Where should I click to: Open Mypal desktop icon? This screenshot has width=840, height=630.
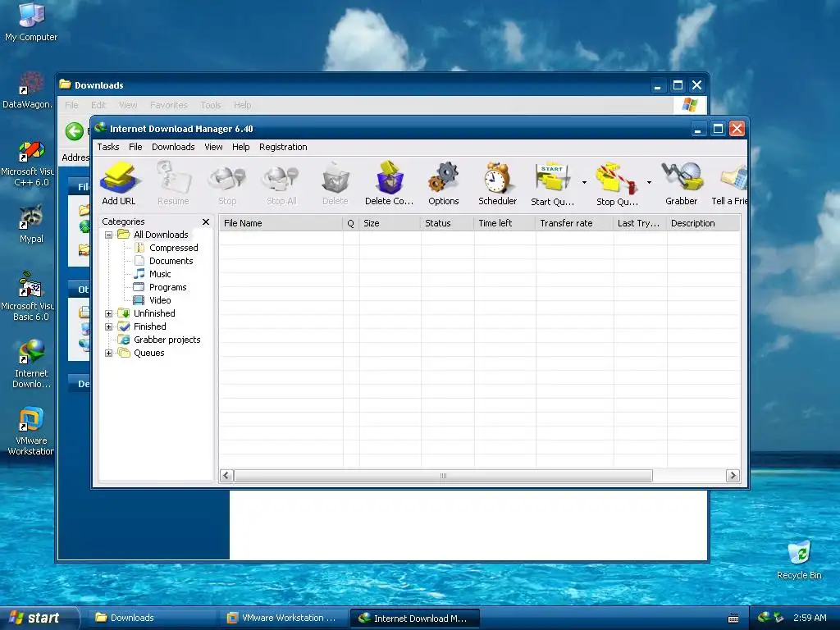31,224
